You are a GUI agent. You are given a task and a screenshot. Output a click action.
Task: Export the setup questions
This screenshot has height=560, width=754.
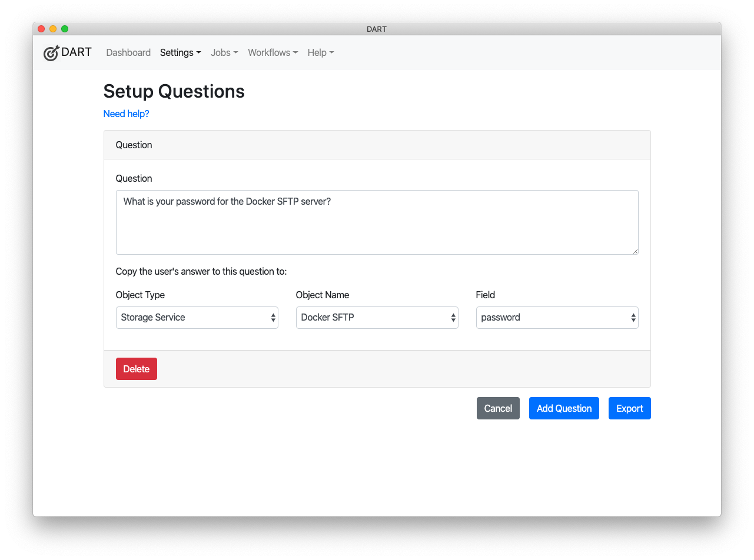[x=629, y=408]
